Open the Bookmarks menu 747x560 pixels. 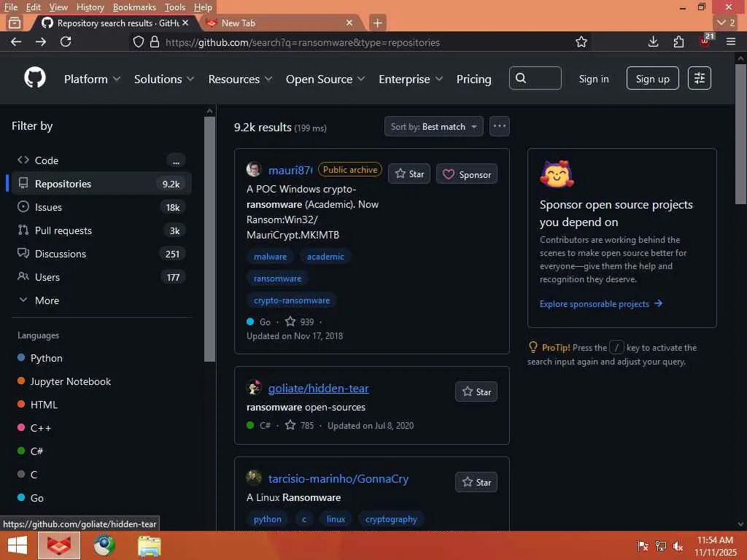coord(134,7)
